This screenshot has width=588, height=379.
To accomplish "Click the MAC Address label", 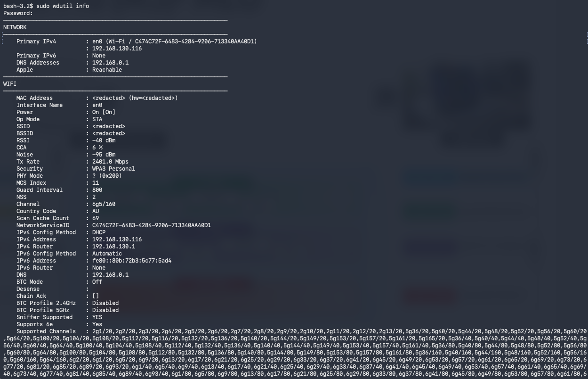I will (34, 98).
